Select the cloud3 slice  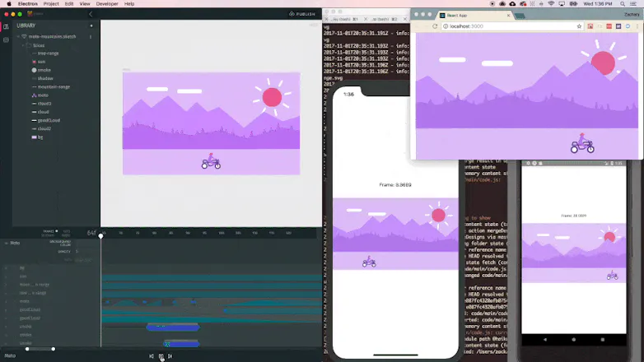point(41,104)
